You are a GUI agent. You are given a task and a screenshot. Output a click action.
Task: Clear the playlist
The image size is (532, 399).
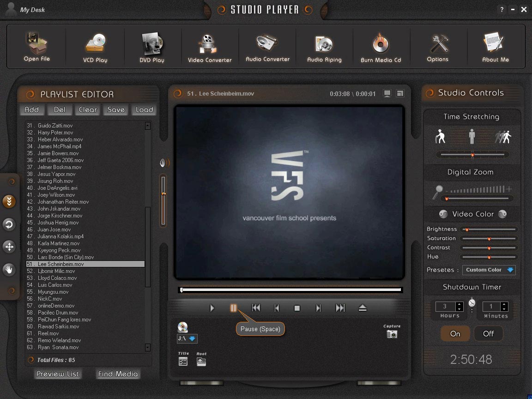click(88, 109)
